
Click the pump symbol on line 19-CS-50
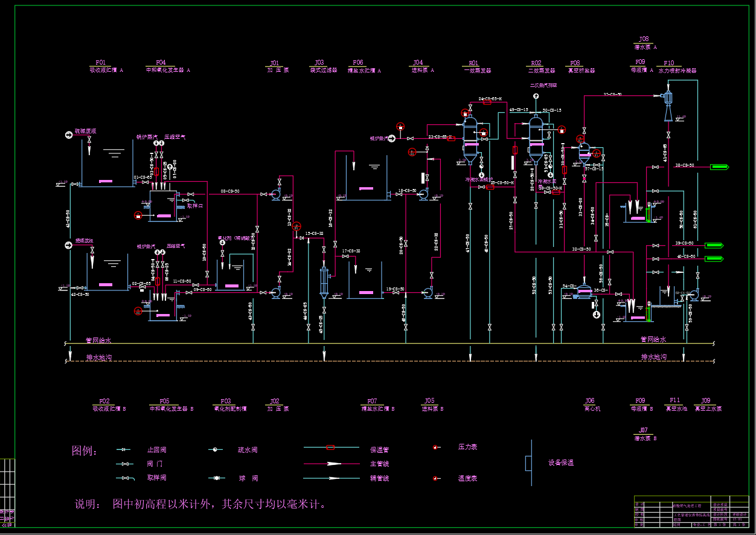(x=427, y=293)
